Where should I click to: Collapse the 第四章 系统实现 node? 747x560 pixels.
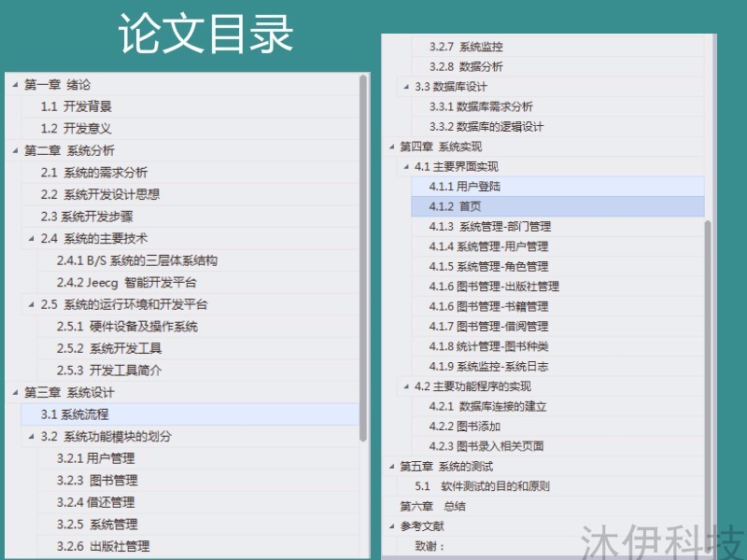pyautogui.click(x=391, y=147)
